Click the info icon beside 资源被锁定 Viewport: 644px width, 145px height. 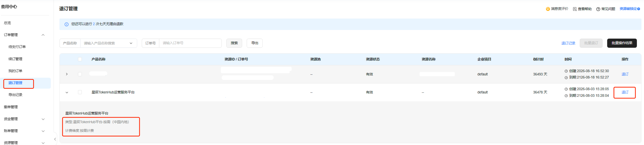pos(638,9)
